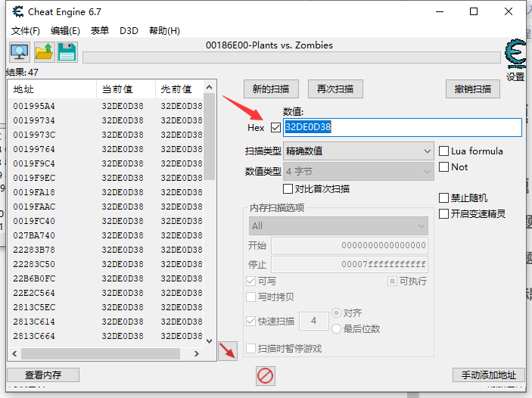Click the results list horizontal scrollbar thumb
532x398 pixels.
(101, 353)
